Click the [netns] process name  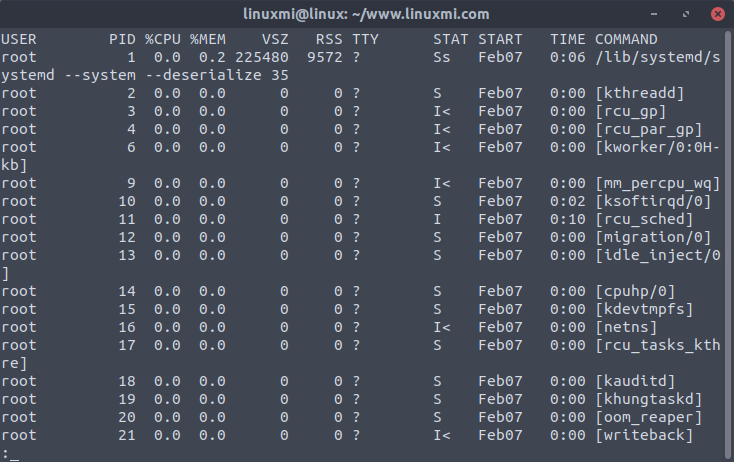626,327
